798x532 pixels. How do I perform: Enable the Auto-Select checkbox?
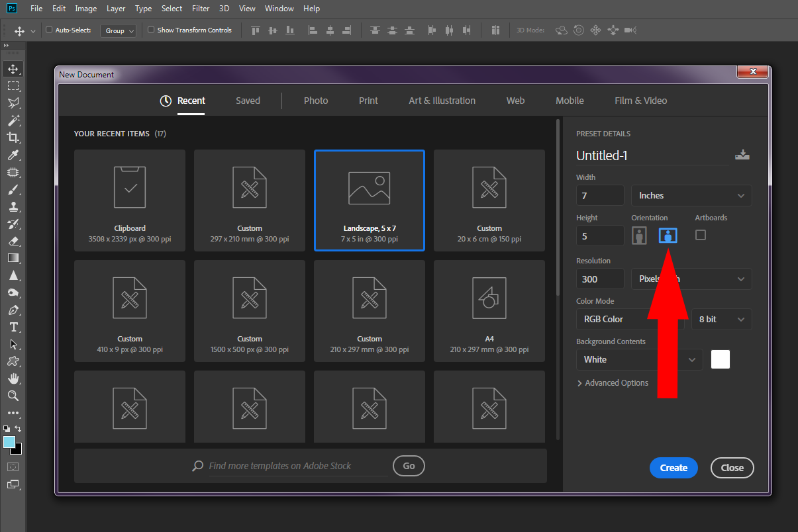49,30
